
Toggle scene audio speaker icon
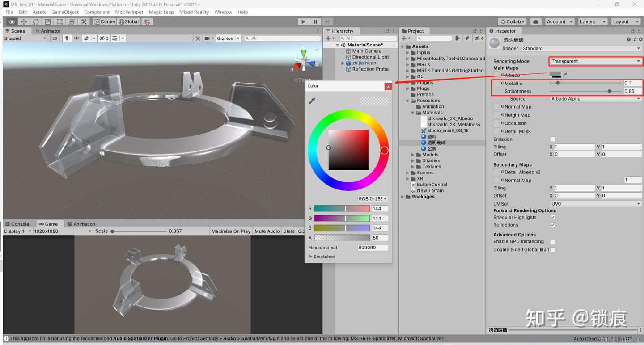[x=76, y=38]
